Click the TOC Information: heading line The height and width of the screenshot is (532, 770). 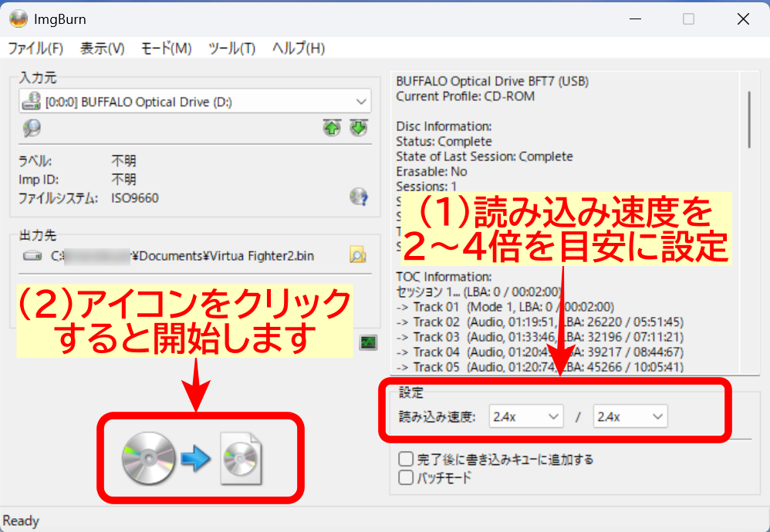pyautogui.click(x=444, y=277)
